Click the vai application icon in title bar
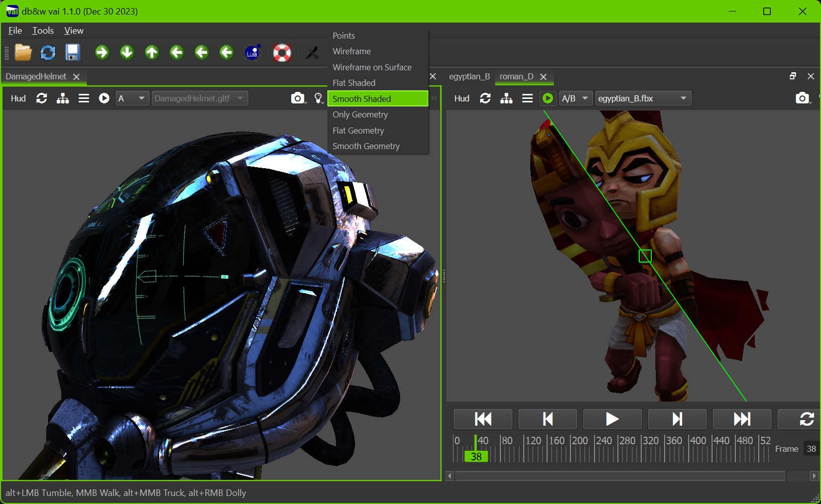This screenshot has height=504, width=821. click(12, 11)
